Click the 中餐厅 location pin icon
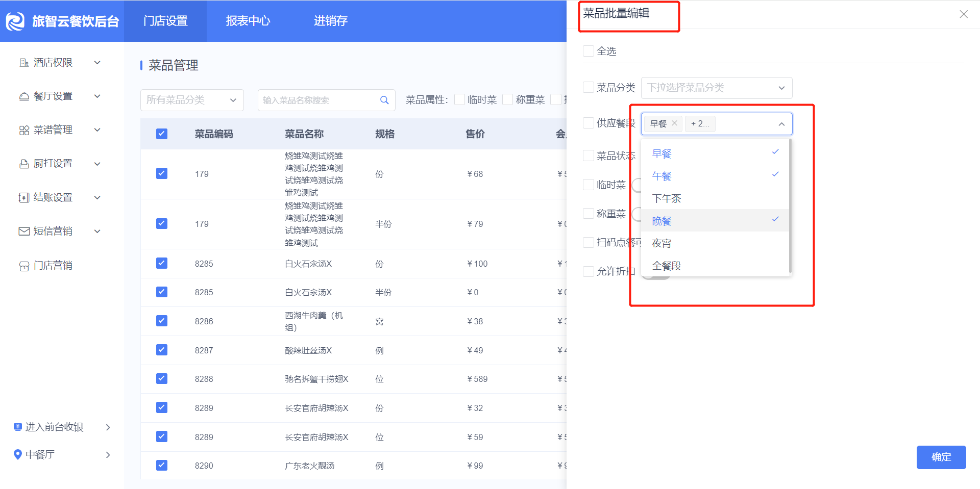 (x=18, y=454)
